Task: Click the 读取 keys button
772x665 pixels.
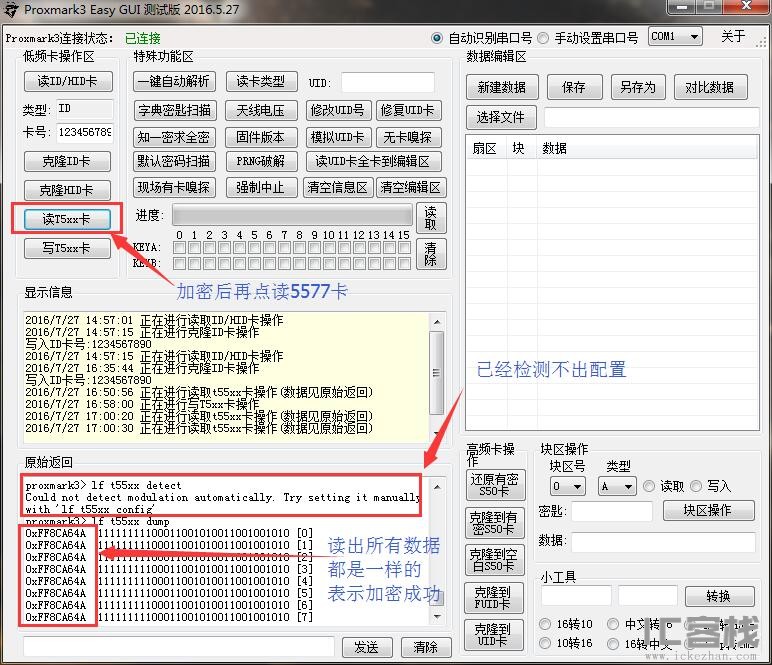Action: coord(431,218)
